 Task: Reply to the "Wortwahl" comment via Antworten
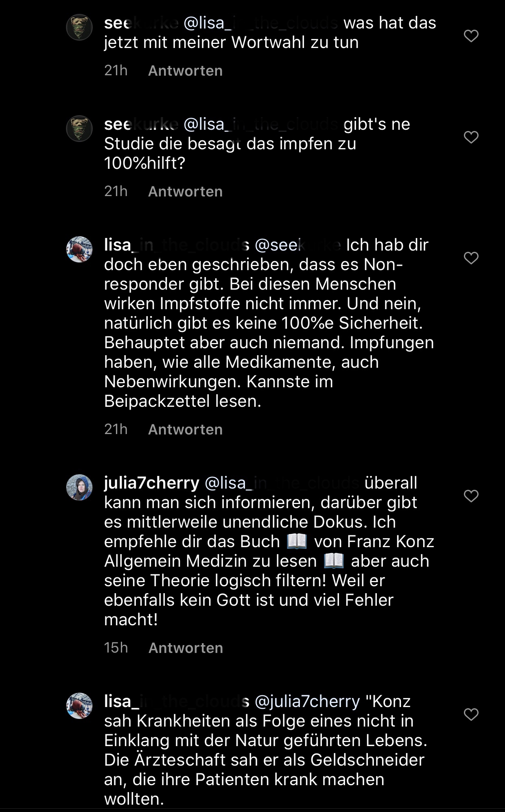pos(185,71)
